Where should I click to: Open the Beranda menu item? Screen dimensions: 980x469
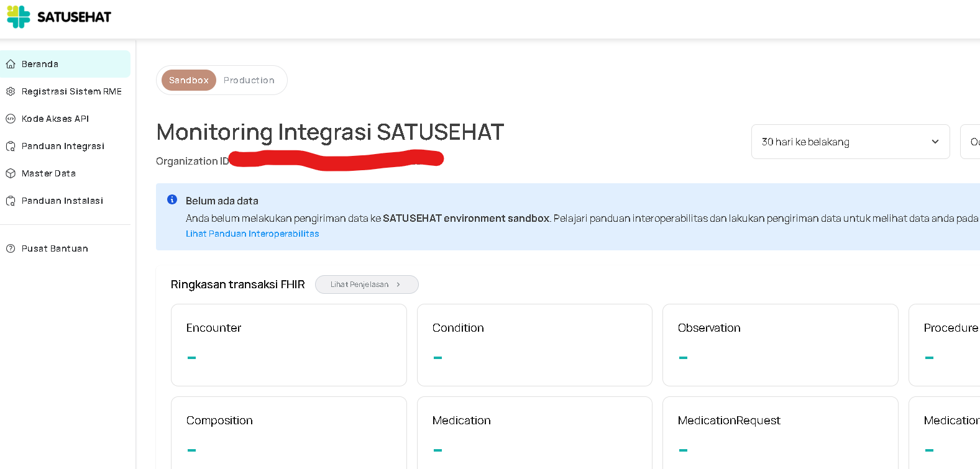point(65,64)
